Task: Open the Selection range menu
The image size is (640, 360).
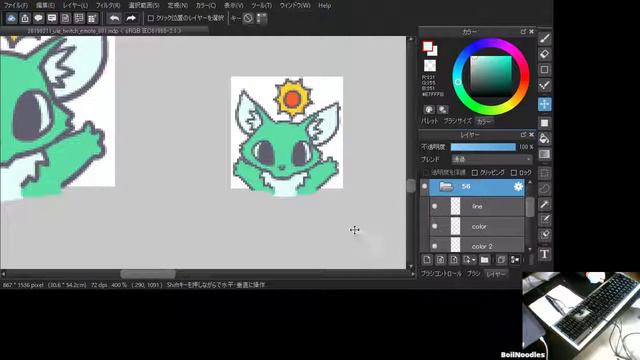Action: click(x=144, y=5)
